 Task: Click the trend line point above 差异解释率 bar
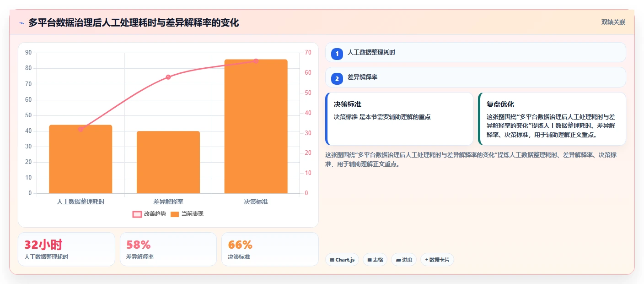(x=168, y=77)
